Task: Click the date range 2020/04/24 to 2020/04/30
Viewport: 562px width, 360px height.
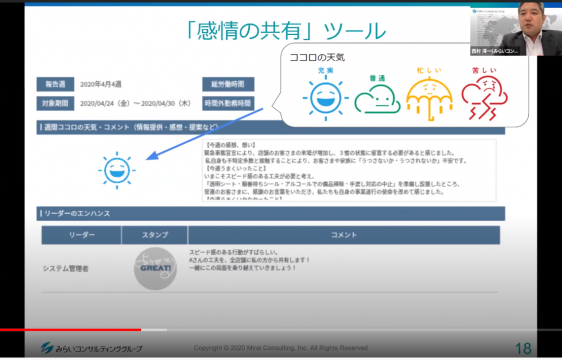Action: pyautogui.click(x=135, y=104)
